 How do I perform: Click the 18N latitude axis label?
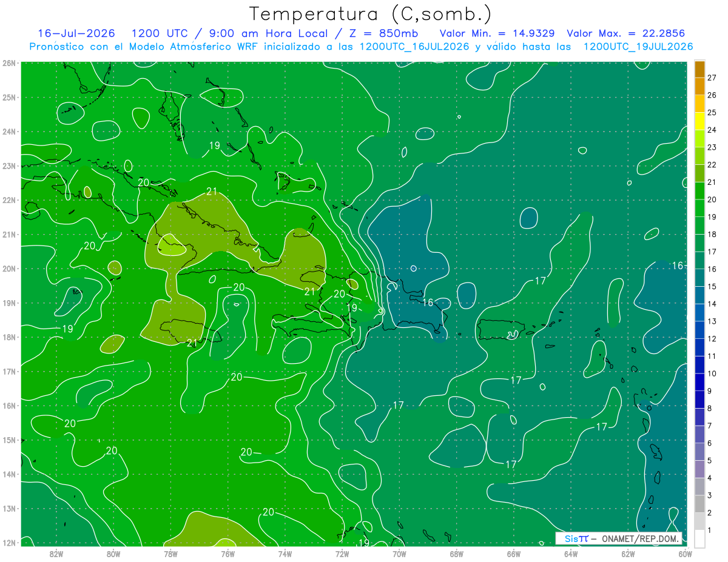tap(9, 337)
